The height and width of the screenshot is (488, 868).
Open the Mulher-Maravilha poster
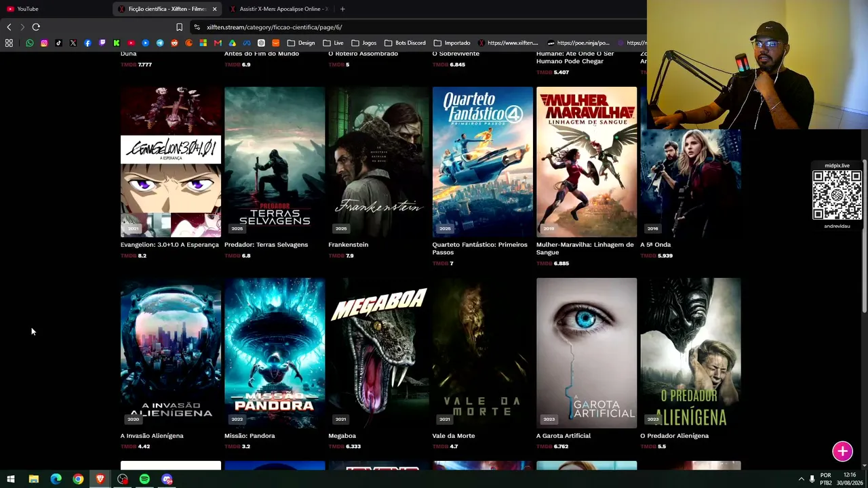tap(587, 162)
